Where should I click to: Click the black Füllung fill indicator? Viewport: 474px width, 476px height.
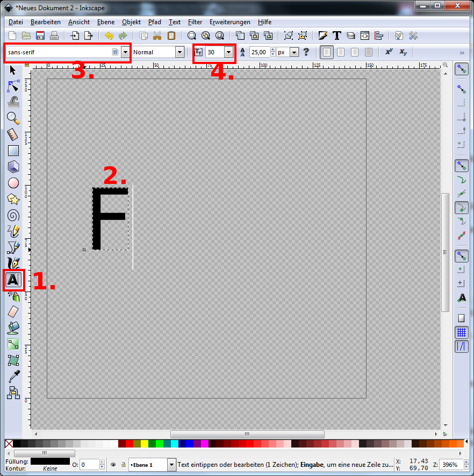[x=51, y=461]
